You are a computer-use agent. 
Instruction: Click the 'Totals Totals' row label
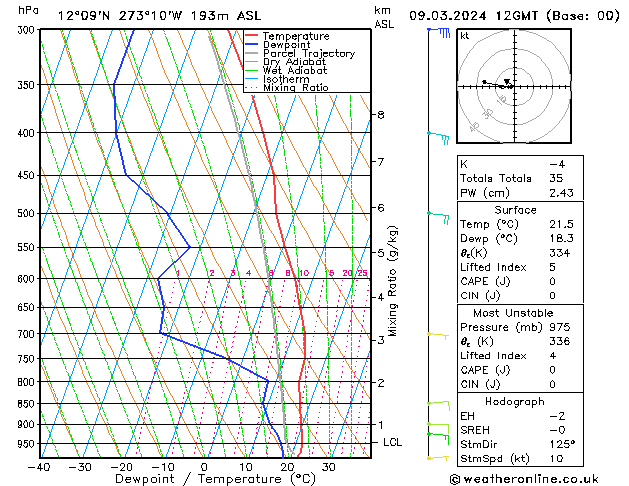[496, 178]
